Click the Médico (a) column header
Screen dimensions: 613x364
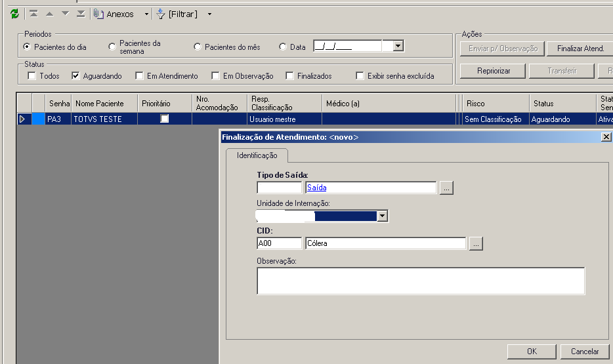(x=389, y=104)
